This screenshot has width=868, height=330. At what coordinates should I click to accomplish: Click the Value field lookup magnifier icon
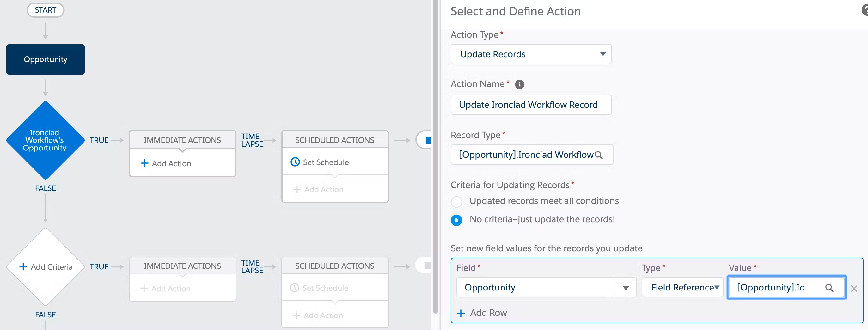829,288
